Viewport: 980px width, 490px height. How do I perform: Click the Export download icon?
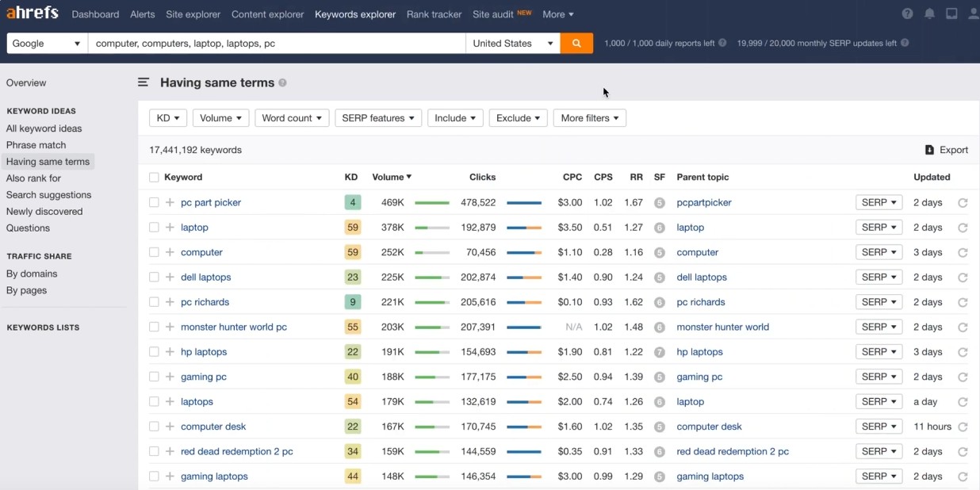tap(929, 150)
